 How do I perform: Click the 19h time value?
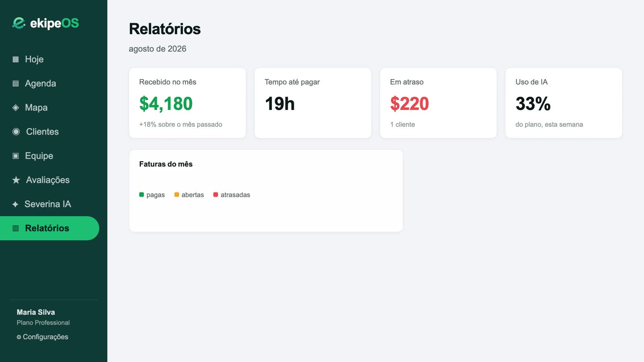(280, 104)
